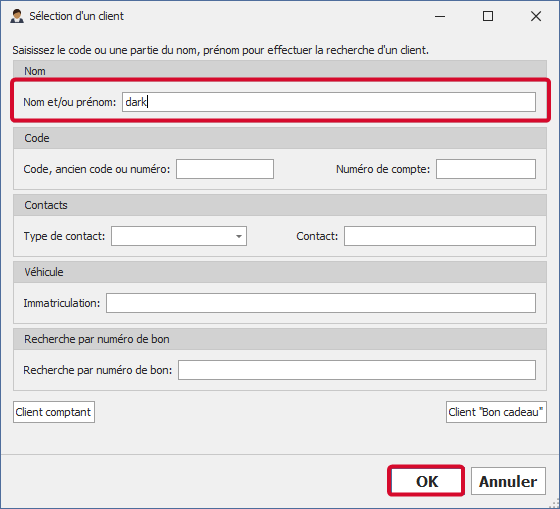This screenshot has height=509, width=560.
Task: Click the Nom et/ou prénom field
Action: 329,102
